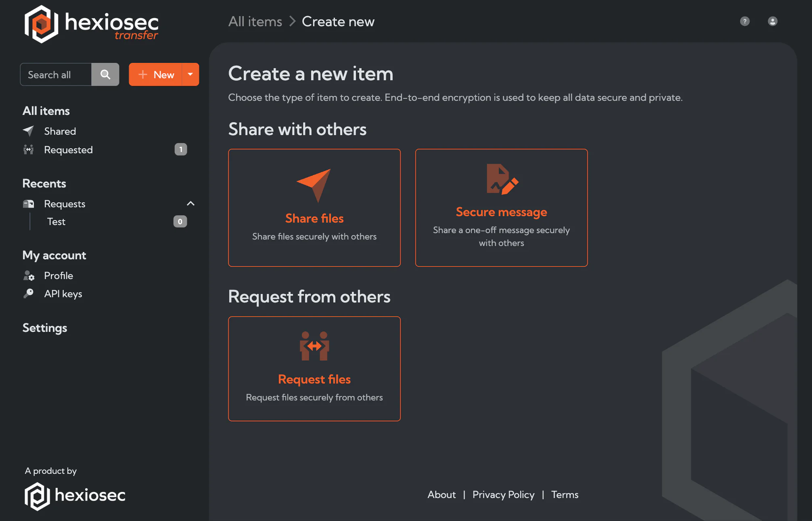Click the user account icon top right

[772, 21]
